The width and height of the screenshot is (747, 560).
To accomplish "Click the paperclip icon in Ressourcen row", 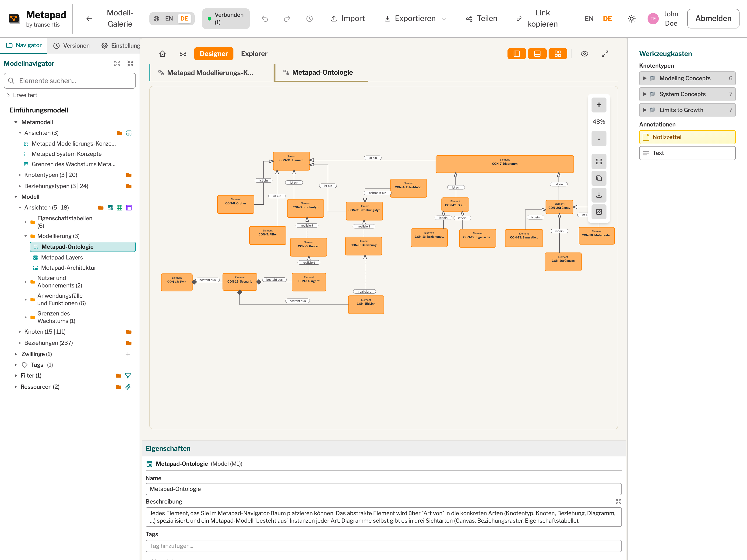I will point(128,387).
